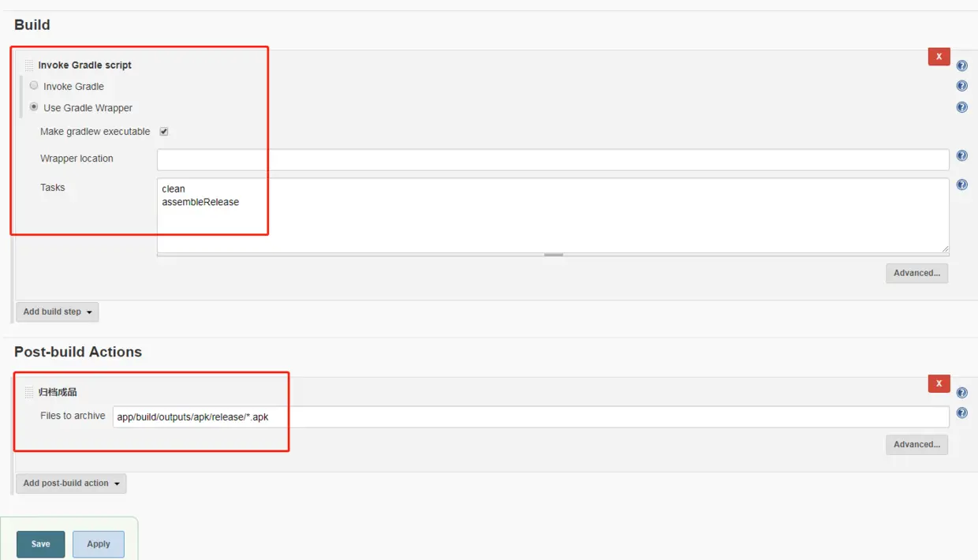Delete the Invoke Gradle script build step
The height and width of the screenshot is (560, 978).
click(939, 56)
